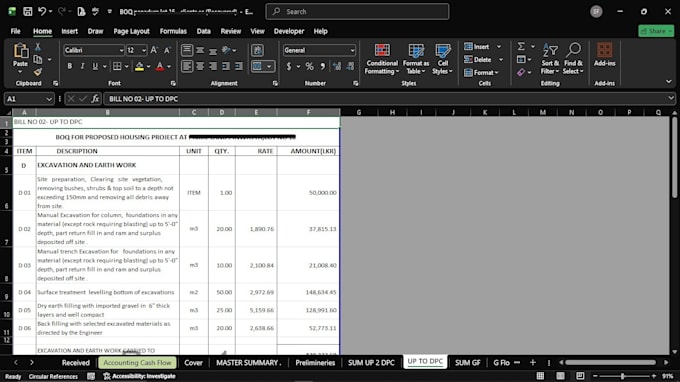Switch to Page Layout view in status bar
Image resolution: width=680 pixels, height=382 pixels.
560,376
